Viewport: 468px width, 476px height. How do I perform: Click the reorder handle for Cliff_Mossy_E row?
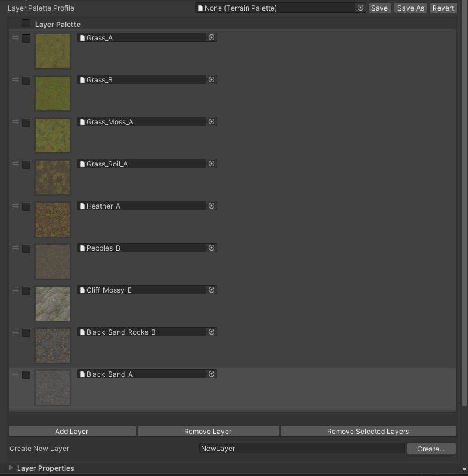pos(15,290)
